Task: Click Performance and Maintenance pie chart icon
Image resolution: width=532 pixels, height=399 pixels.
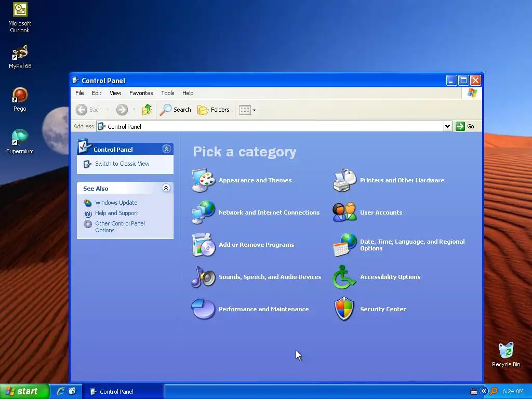Action: (203, 309)
